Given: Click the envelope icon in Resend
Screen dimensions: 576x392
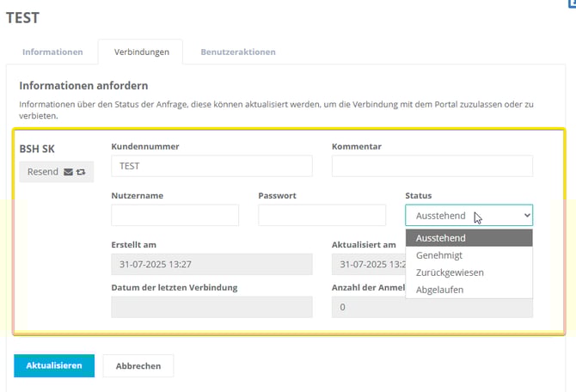Looking at the screenshot, I should pyautogui.click(x=69, y=172).
